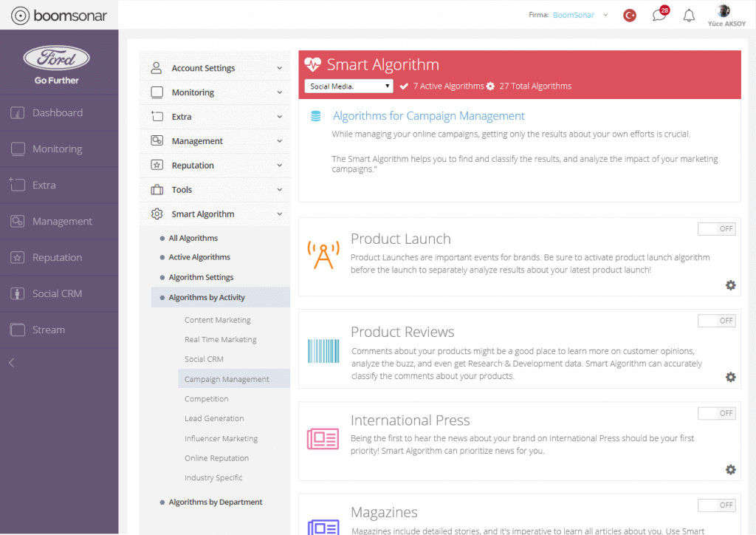The width and height of the screenshot is (756, 535).
Task: Click the purple sidebar Management icon
Action: 18,222
